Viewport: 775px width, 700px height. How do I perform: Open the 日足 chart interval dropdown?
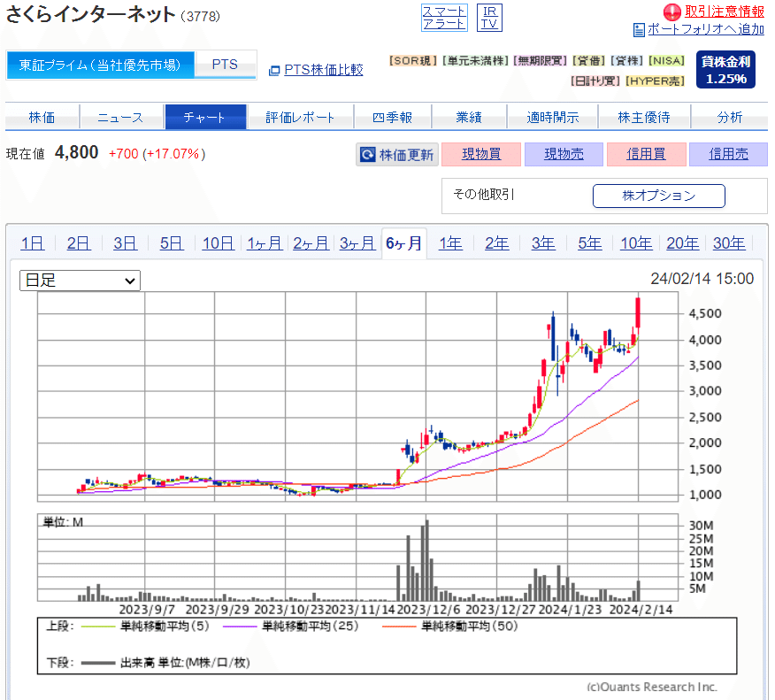click(80, 281)
